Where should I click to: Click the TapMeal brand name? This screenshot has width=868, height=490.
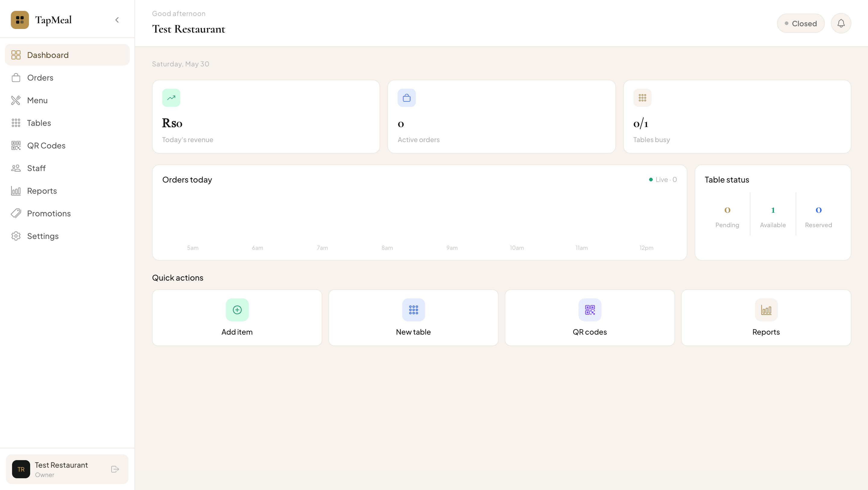point(53,20)
